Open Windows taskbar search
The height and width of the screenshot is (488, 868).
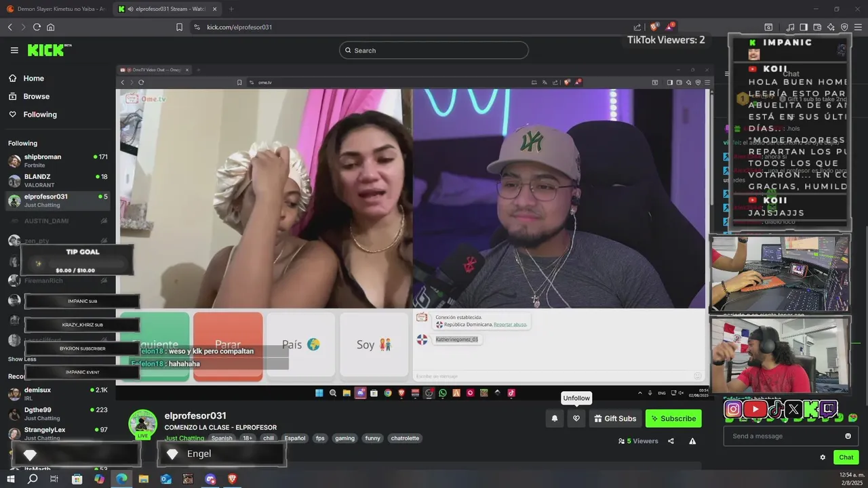(33, 479)
